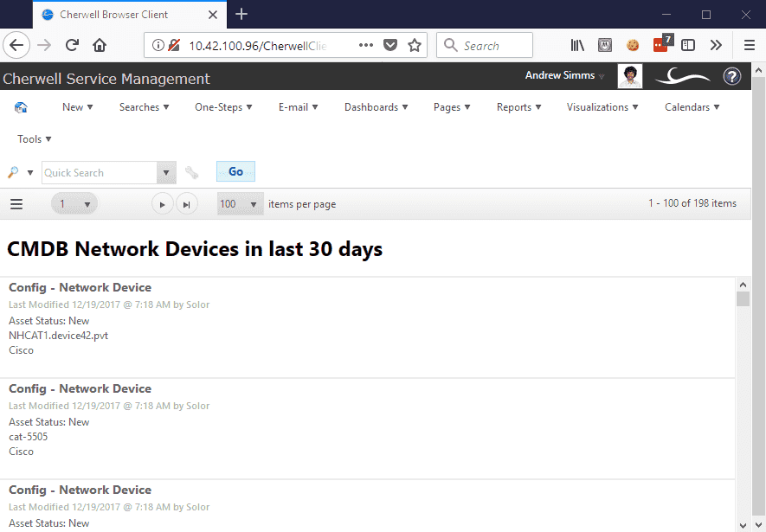Click the wrench icon beside Quick Search
This screenshot has height=532, width=766.
[191, 172]
